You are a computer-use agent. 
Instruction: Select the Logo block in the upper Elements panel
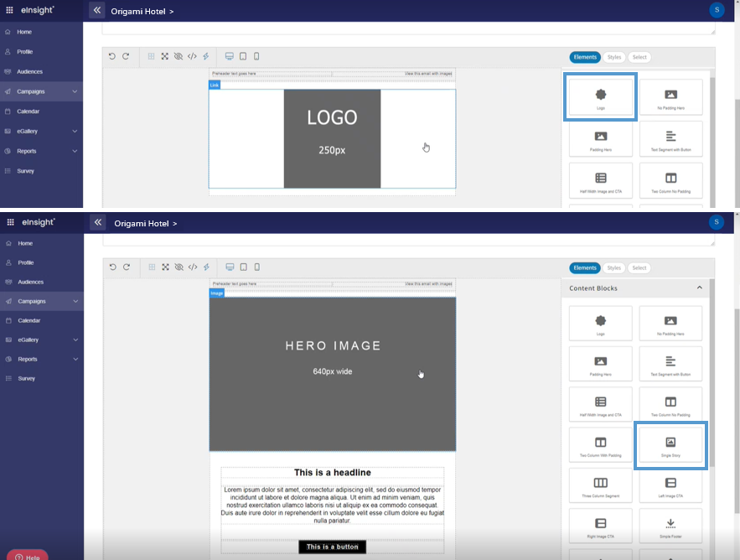click(x=600, y=96)
